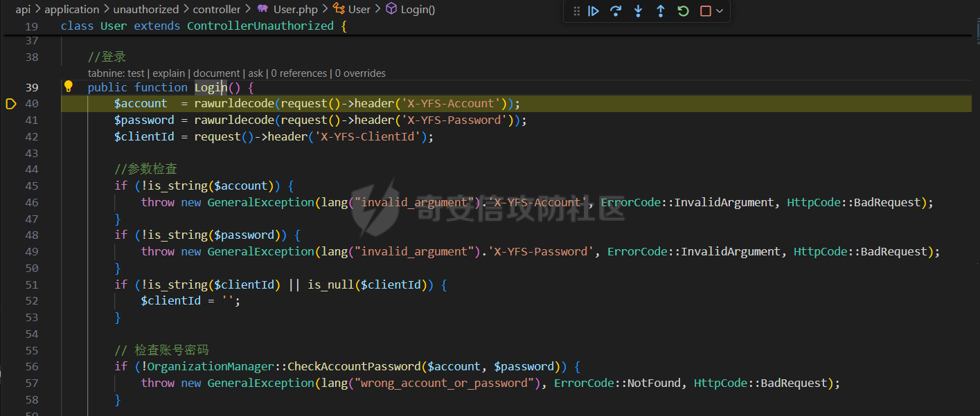Click the breakpoint arrow on line 40

pyautogui.click(x=11, y=104)
